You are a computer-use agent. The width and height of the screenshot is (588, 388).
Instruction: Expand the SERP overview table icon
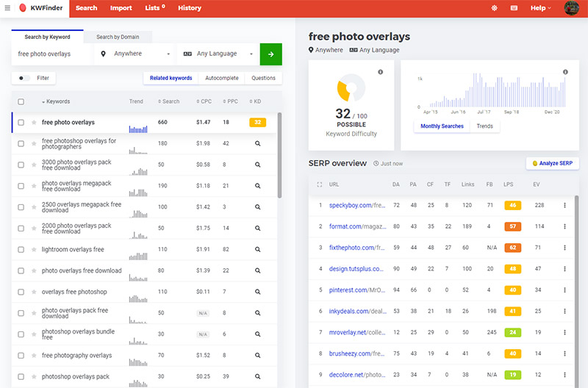point(320,184)
